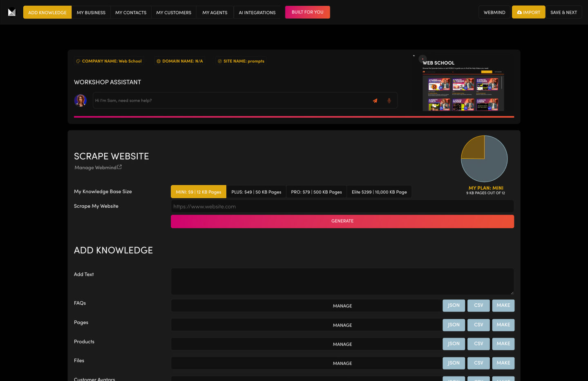Viewport: 588px width, 381px height.
Task: Select Elite $299 10,000 KB plan
Action: 379,192
